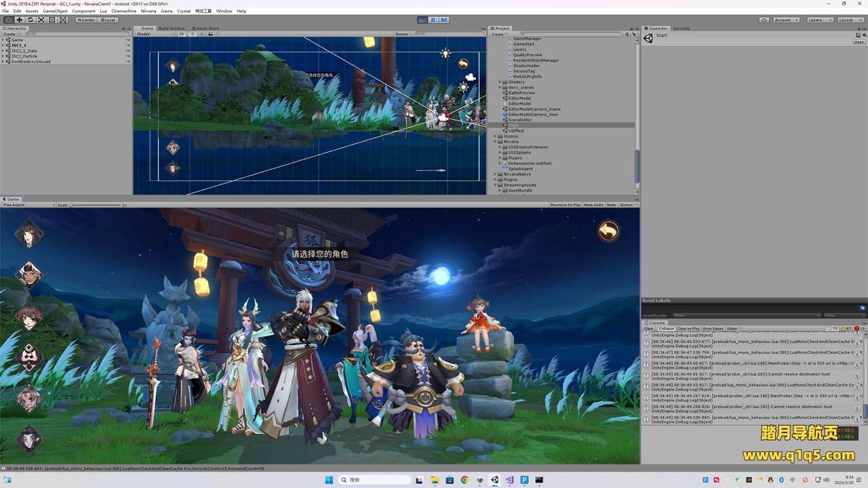Toggle Maximize On Play
The image size is (868, 488).
pos(566,205)
